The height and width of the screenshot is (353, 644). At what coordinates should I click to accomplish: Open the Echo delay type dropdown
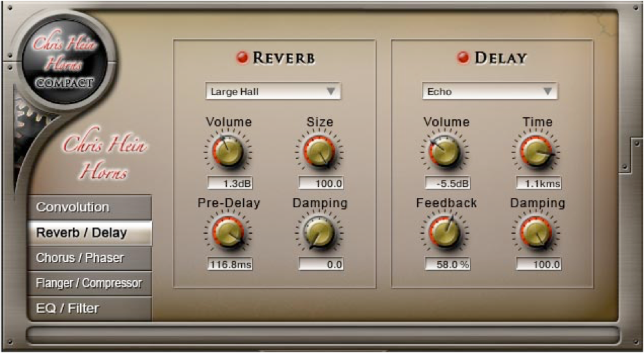490,92
